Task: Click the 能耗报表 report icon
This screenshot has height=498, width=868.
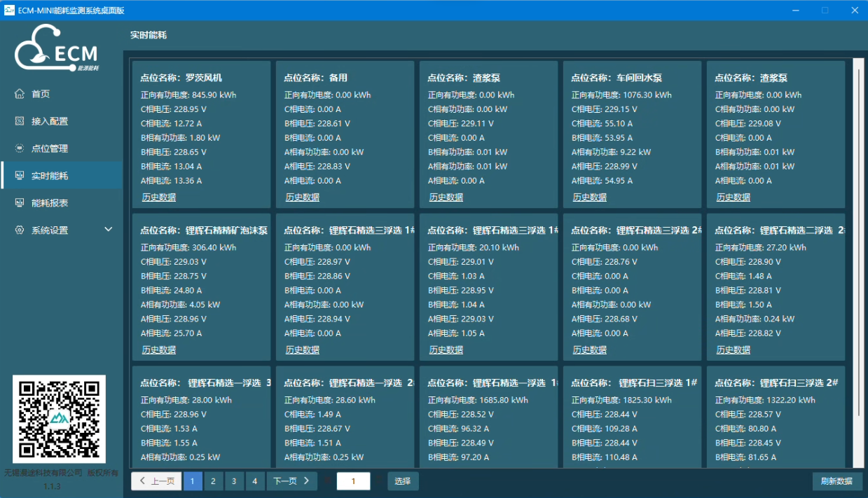Action: coord(20,203)
